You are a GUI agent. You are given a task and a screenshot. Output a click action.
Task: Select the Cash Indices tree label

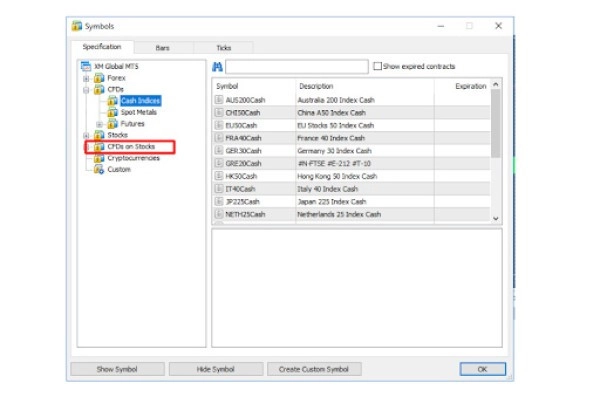(x=140, y=101)
